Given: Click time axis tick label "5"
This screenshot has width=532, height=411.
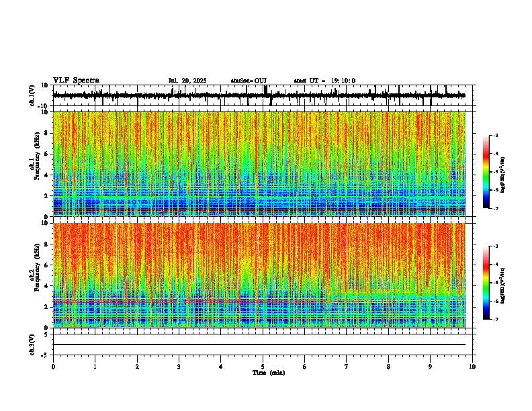Looking at the screenshot, I should (263, 367).
